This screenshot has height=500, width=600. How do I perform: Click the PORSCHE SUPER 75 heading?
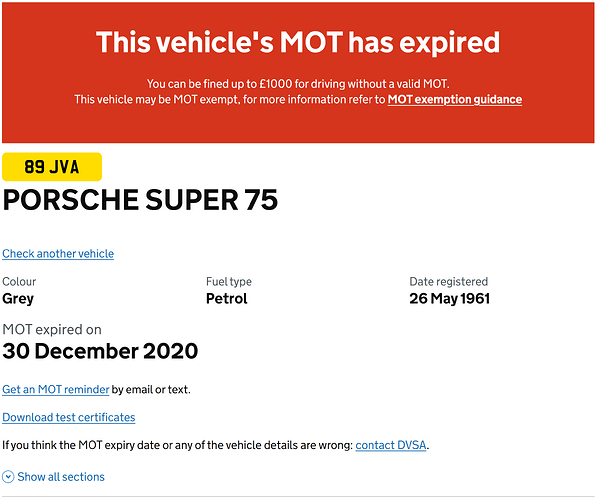click(x=140, y=200)
